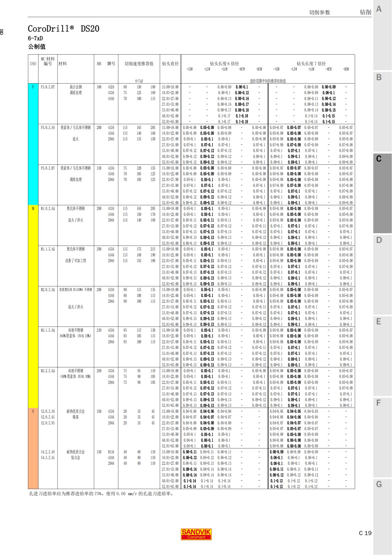Switch to section tab F
The image size is (392, 555).
pos(382,437)
